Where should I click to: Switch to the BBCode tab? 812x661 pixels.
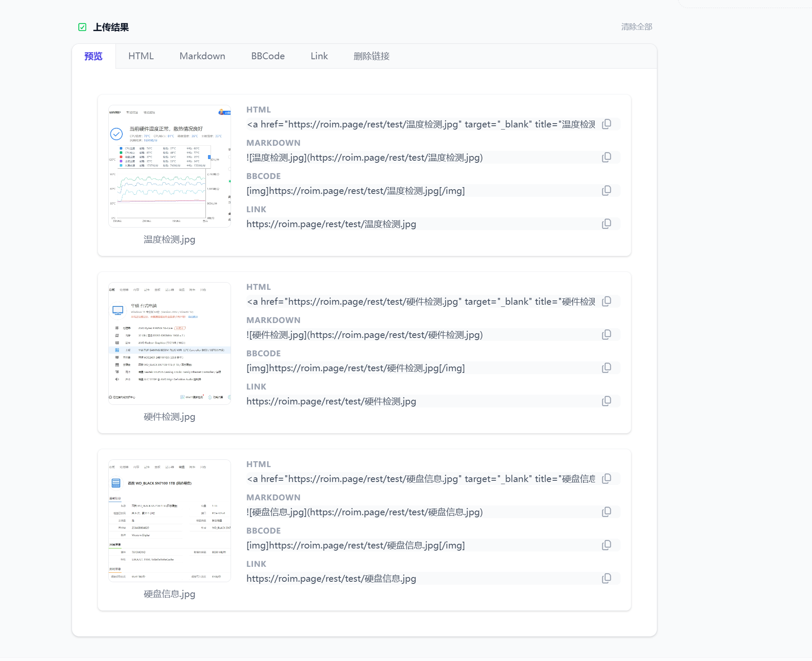point(268,56)
